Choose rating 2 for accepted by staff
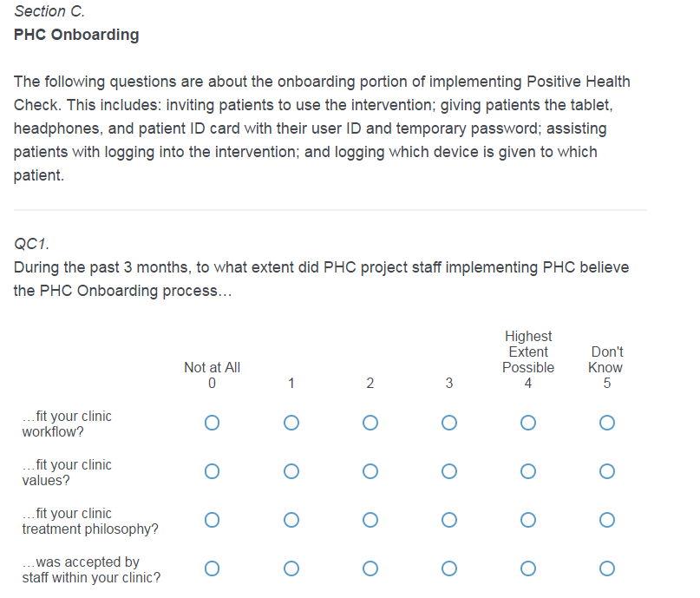 370,569
